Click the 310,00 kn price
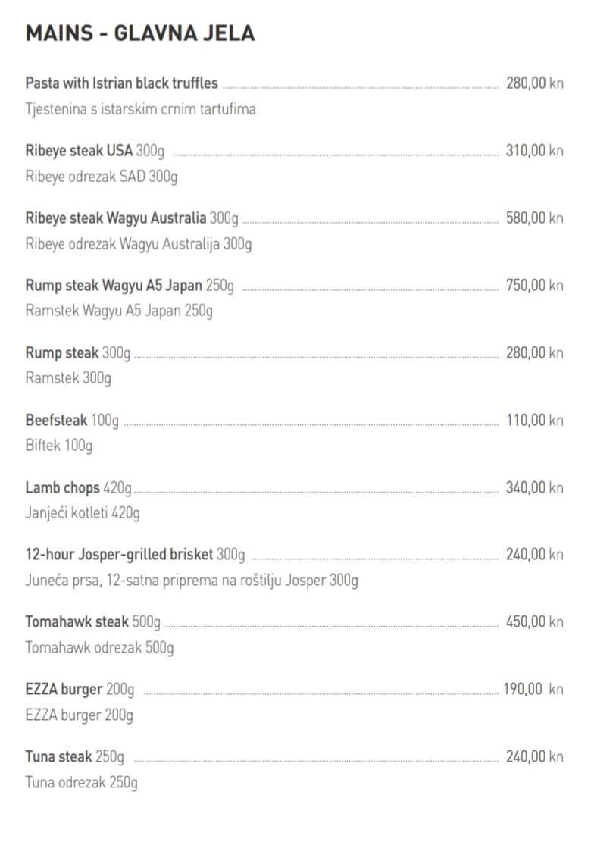 pos(535,150)
